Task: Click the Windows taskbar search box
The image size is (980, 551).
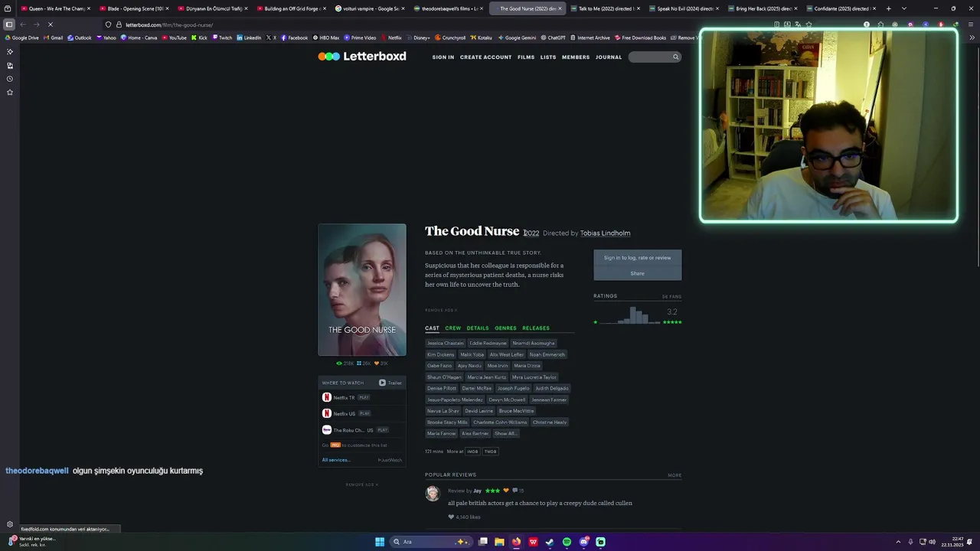Action: click(x=430, y=542)
